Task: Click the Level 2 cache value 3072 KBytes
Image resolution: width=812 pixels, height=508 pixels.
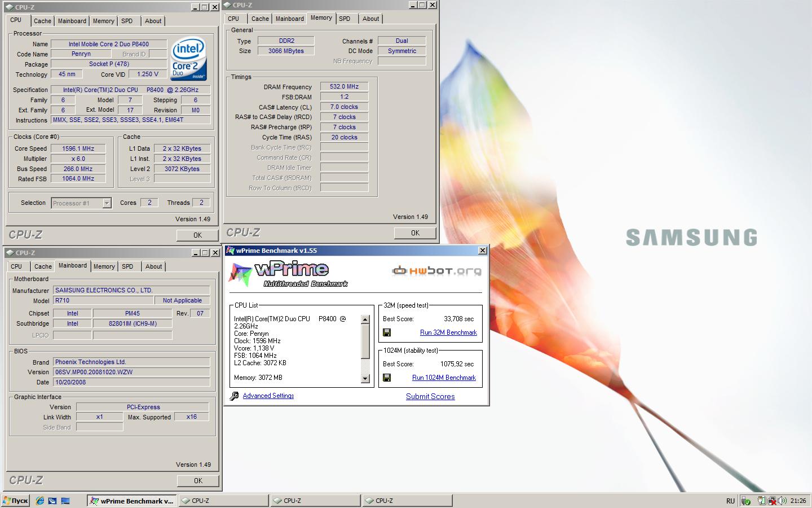Action: pos(182,169)
